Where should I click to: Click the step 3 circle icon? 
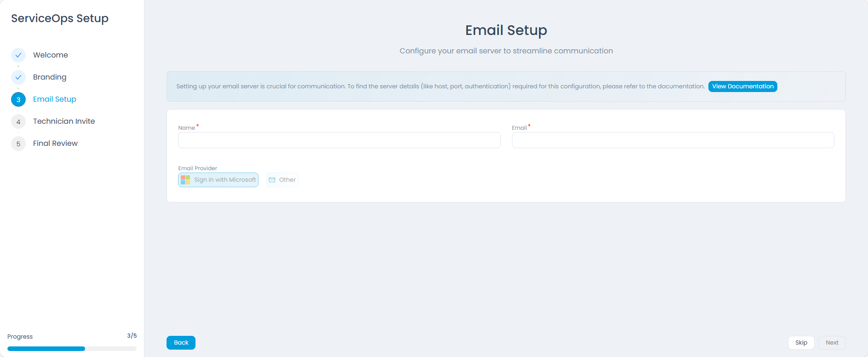(18, 99)
